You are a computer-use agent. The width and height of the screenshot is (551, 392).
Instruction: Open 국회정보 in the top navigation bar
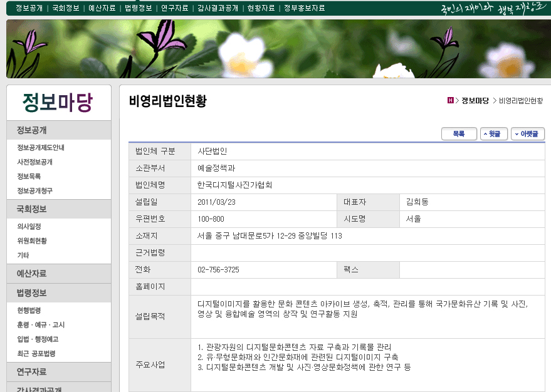[x=66, y=8]
